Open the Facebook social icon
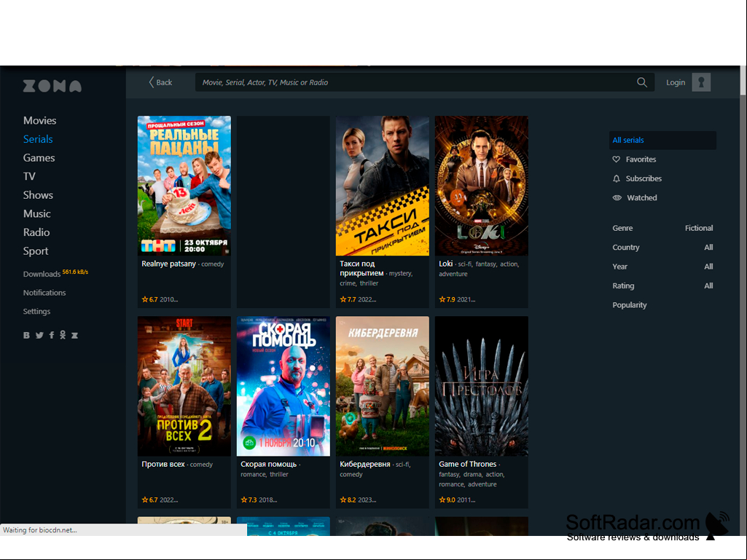The height and width of the screenshot is (560, 747). tap(52, 335)
